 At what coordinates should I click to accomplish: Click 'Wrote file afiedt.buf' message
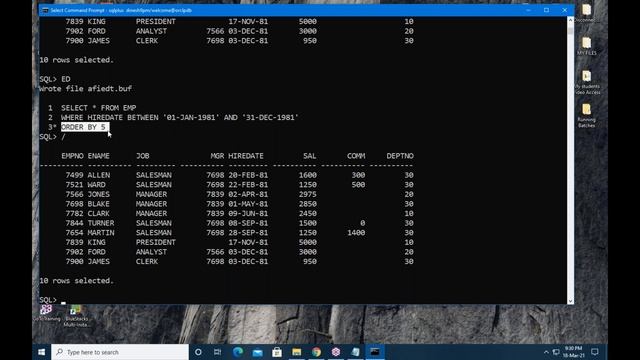[x=85, y=89]
